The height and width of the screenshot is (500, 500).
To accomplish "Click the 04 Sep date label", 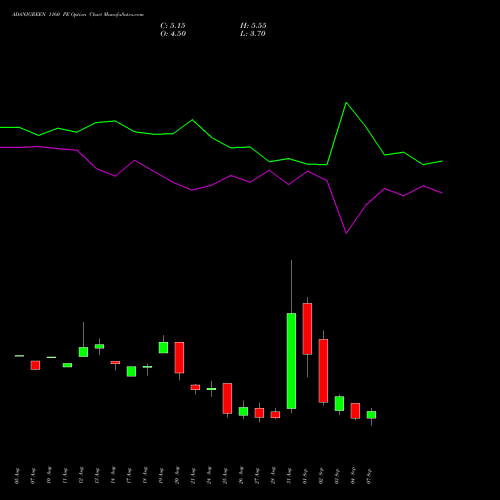I will tap(353, 475).
